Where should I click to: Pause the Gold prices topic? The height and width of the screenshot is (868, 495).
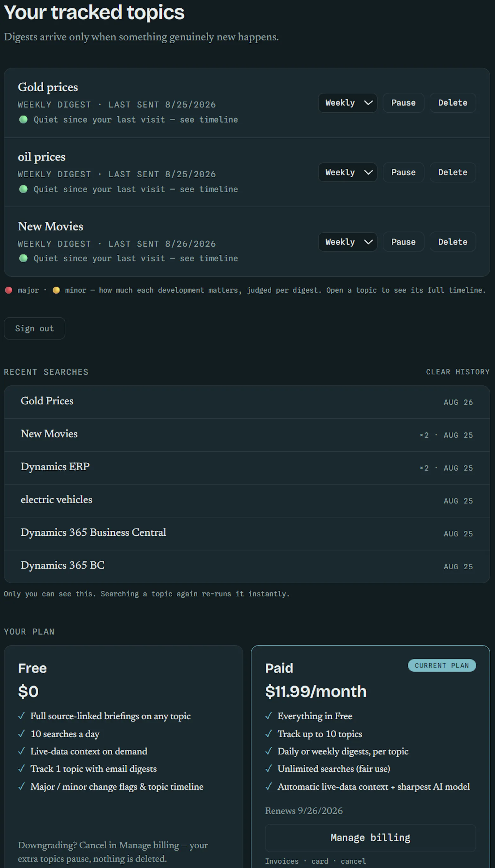pos(403,103)
